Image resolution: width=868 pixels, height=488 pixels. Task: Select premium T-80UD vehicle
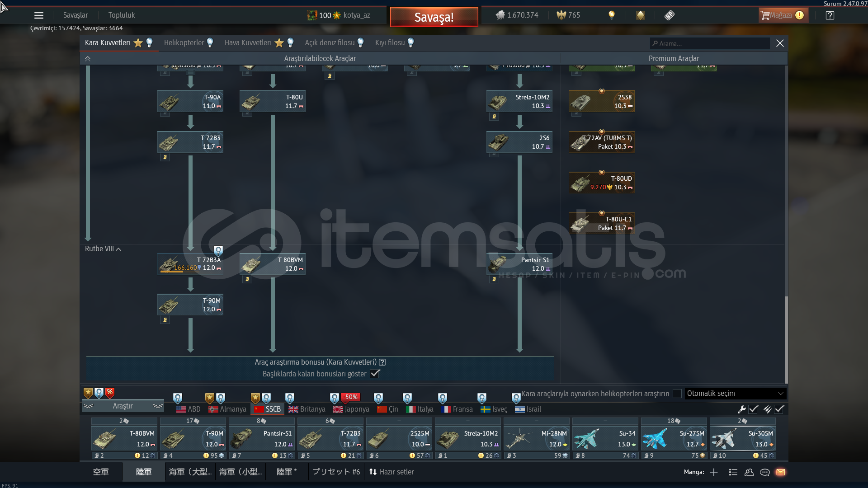(x=602, y=183)
